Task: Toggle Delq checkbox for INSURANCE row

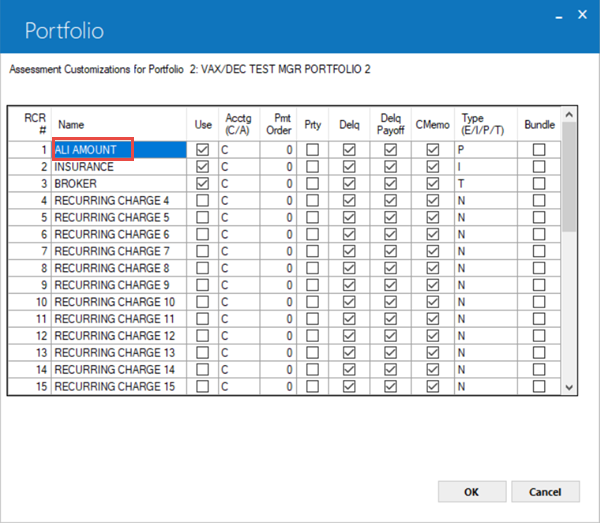Action: (349, 166)
